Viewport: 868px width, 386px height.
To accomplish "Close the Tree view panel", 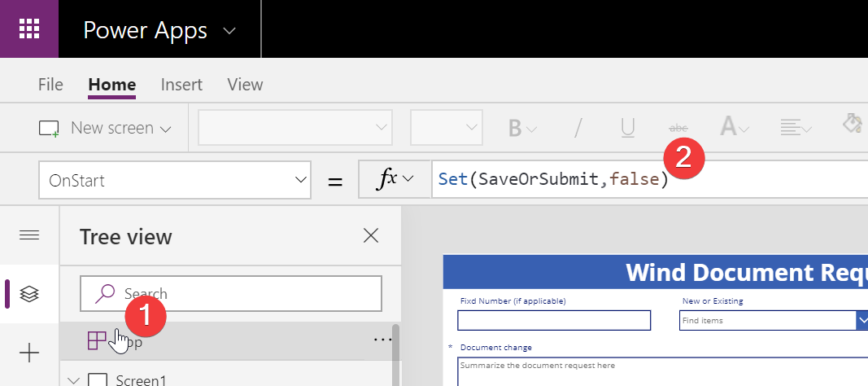I will (371, 236).
